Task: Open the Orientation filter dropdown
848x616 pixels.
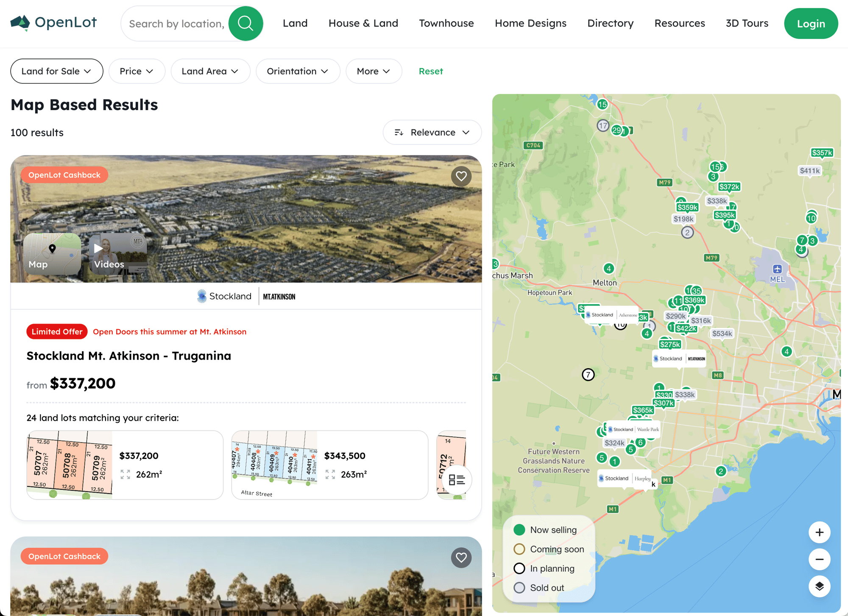Action: [x=298, y=71]
